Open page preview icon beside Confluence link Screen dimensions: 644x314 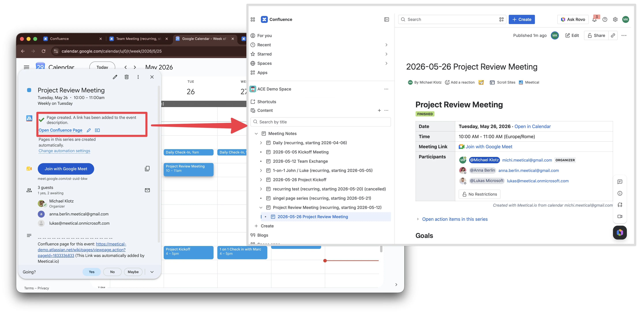point(97,130)
